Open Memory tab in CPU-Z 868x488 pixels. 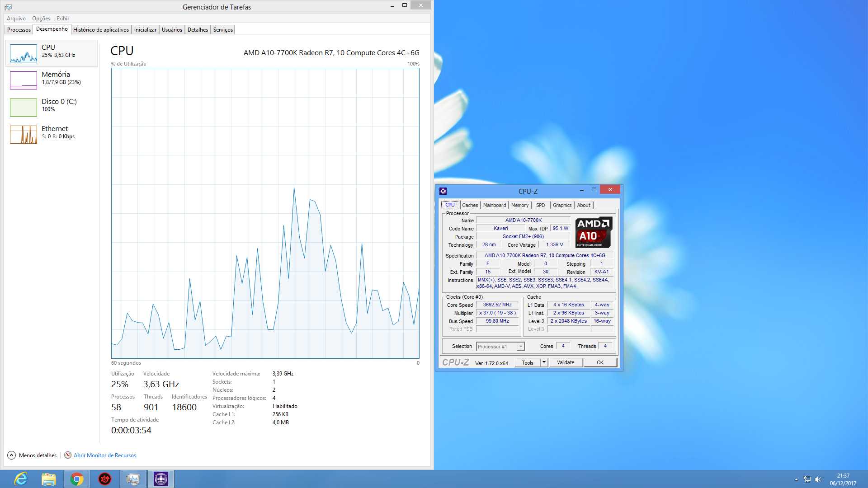pos(520,205)
